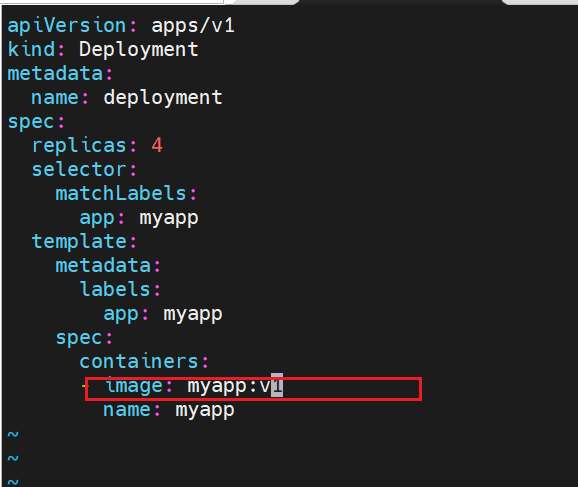Click the 'name' key above the top-level spec
Viewport: 578px width, 487px height.
[x=55, y=98]
